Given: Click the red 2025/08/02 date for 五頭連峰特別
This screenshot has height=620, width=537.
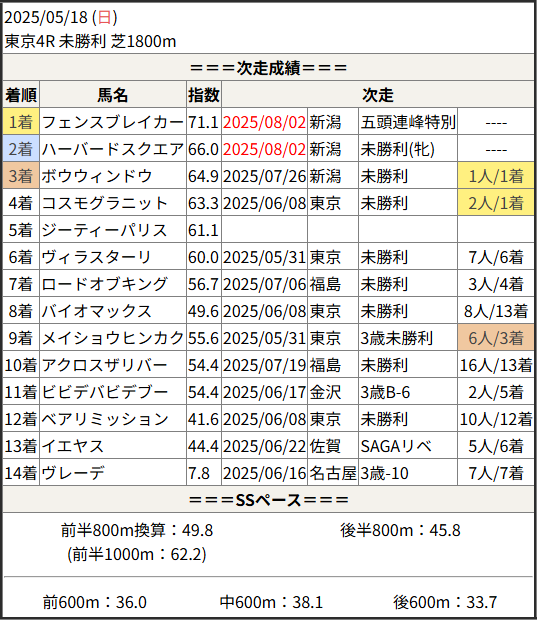Looking at the screenshot, I should (x=264, y=122).
